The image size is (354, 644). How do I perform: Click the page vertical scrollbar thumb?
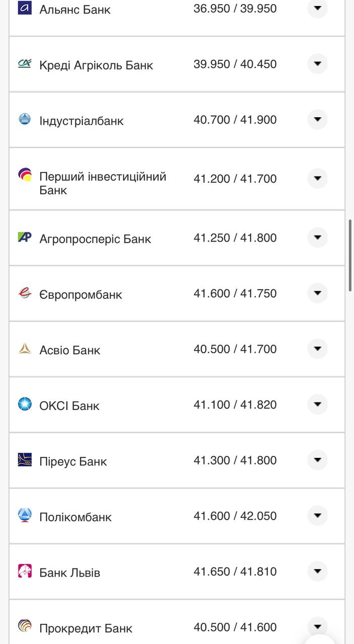point(350,255)
